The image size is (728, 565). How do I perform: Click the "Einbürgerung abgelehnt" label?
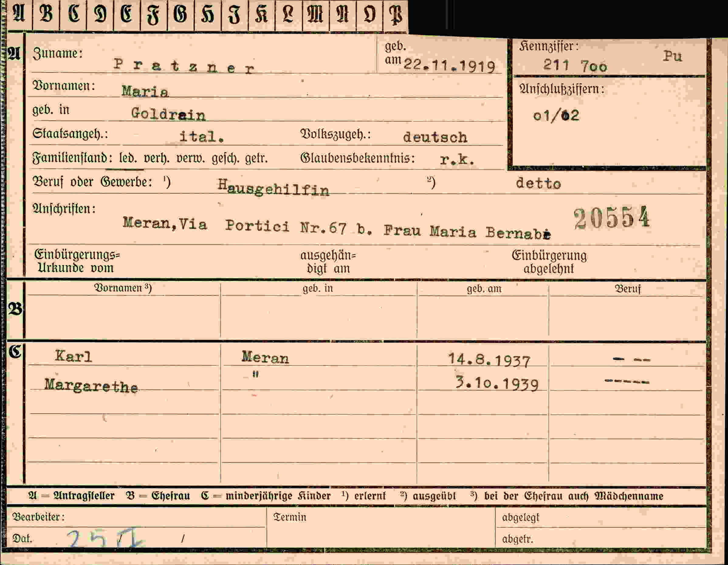[549, 262]
